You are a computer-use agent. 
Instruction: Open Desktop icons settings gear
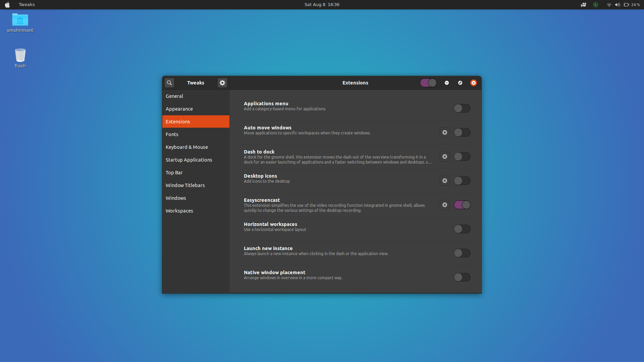pyautogui.click(x=445, y=181)
